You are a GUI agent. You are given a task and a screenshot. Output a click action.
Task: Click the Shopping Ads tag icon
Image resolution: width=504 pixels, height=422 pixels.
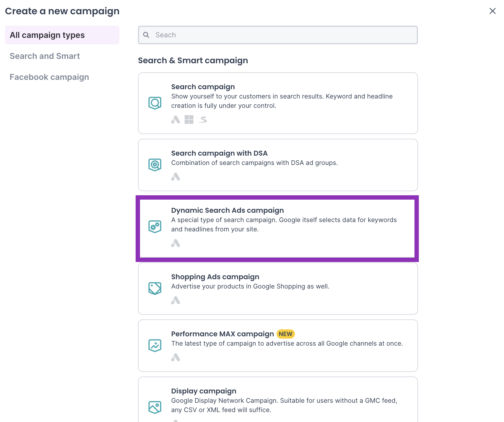click(155, 288)
